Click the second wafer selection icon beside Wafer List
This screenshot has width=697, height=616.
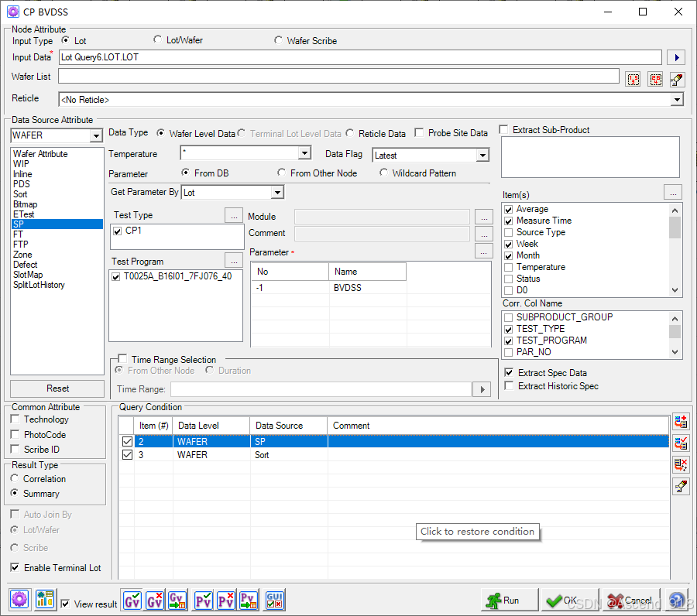[x=655, y=80]
